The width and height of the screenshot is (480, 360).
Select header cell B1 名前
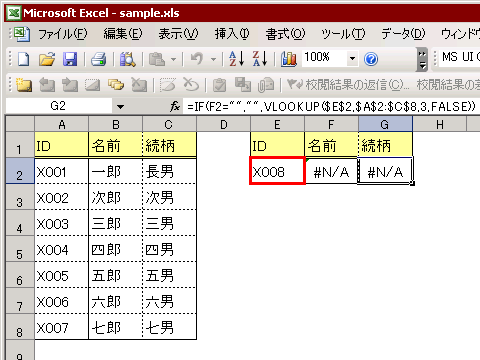115,145
